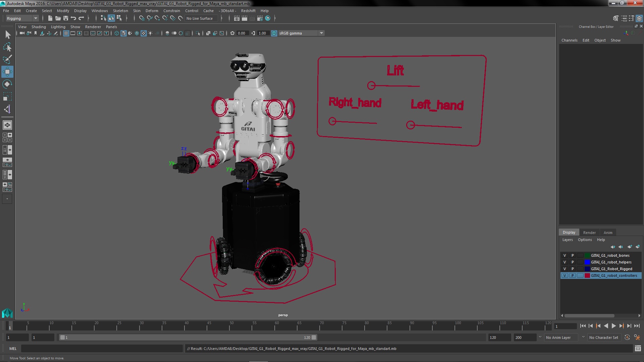Click the Last used tool icon

[x=7, y=109]
